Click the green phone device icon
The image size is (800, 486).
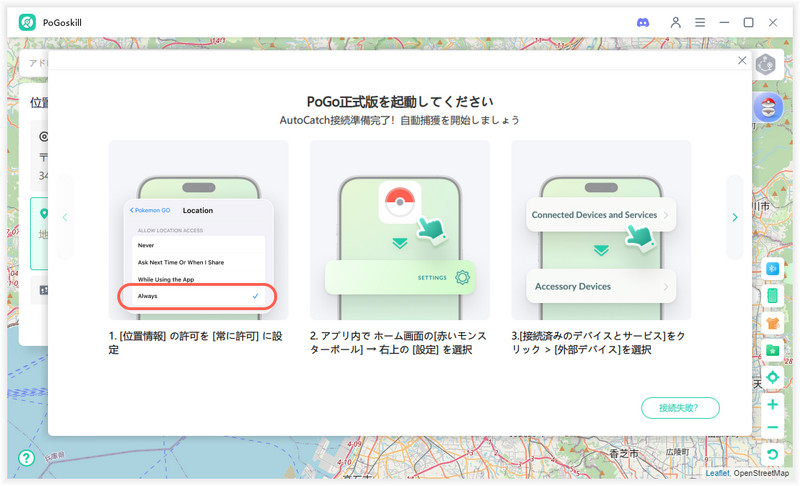click(772, 295)
